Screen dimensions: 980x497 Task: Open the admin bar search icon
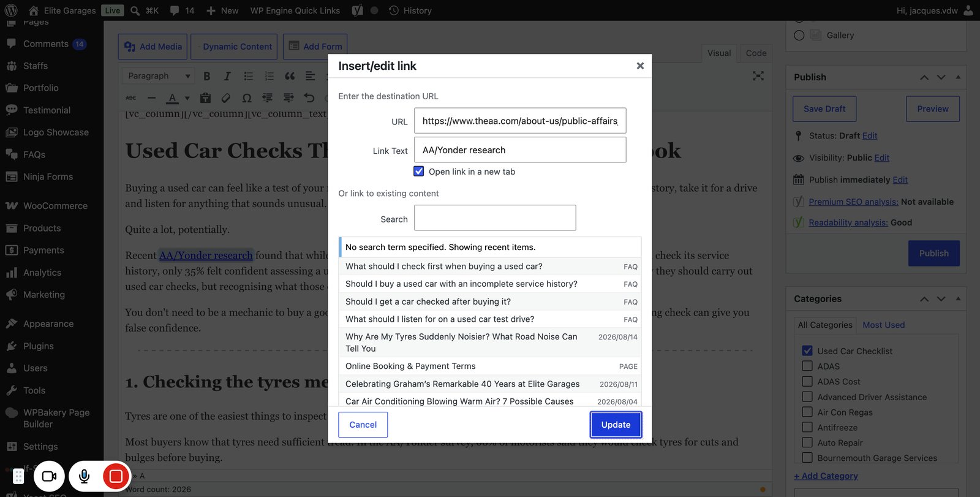tap(135, 10)
